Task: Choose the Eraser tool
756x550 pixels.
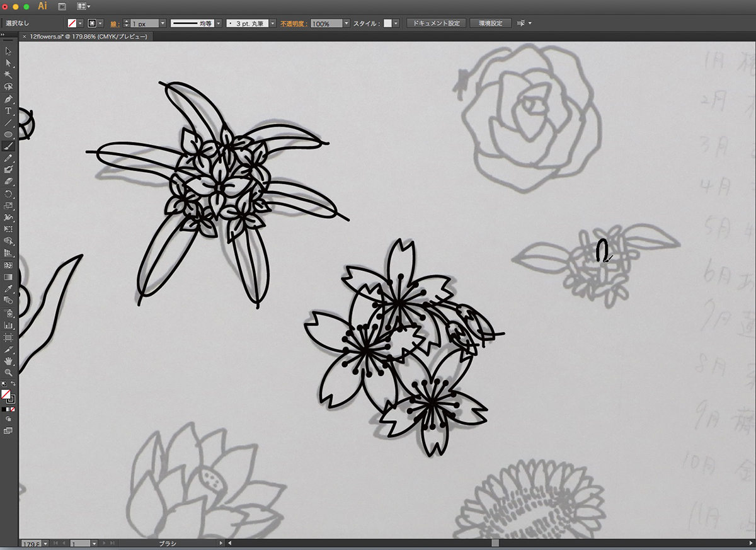Action: (8, 181)
